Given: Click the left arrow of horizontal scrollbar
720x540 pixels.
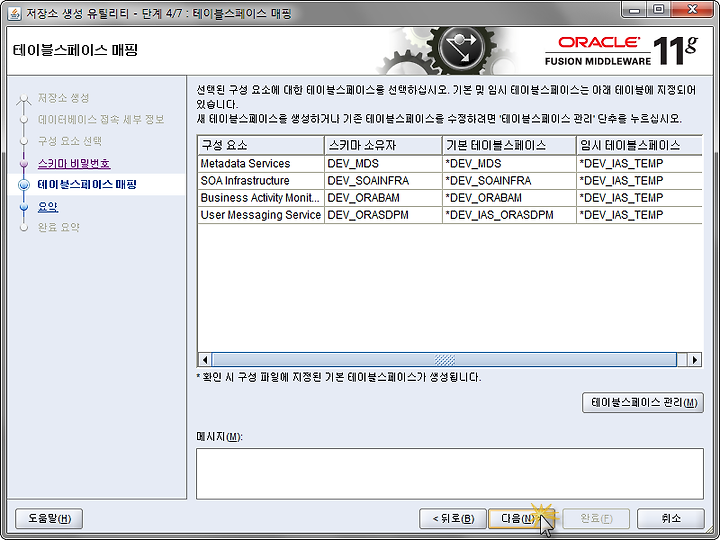Looking at the screenshot, I should coord(205,360).
